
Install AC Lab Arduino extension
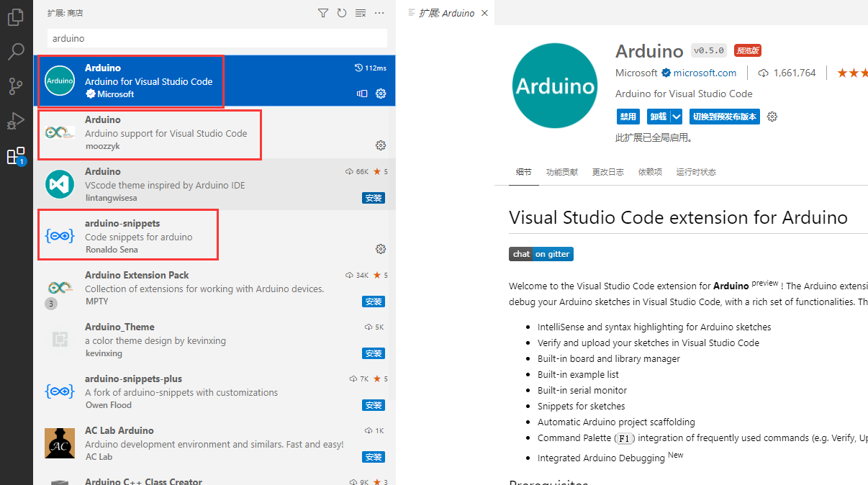[374, 457]
